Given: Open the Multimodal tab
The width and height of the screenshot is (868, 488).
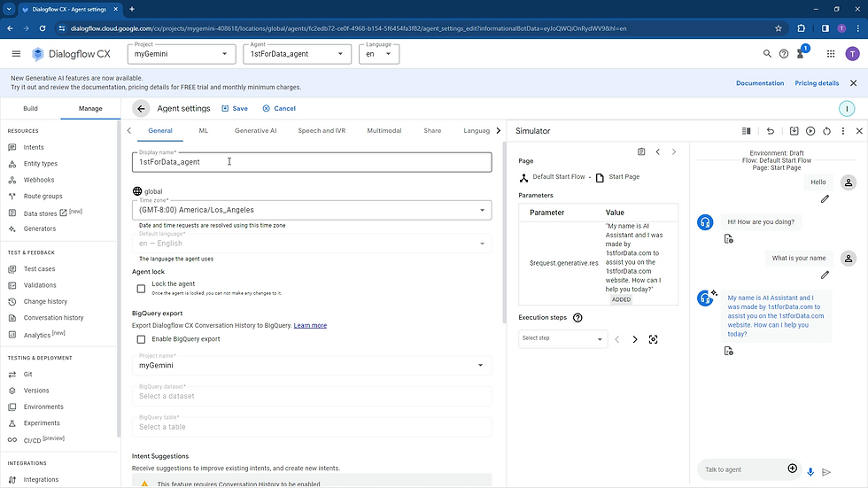Looking at the screenshot, I should pyautogui.click(x=384, y=130).
